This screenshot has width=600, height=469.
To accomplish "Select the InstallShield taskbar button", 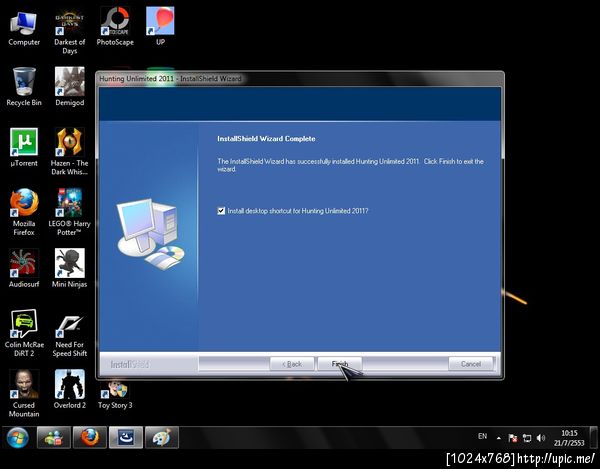I will tap(126, 437).
